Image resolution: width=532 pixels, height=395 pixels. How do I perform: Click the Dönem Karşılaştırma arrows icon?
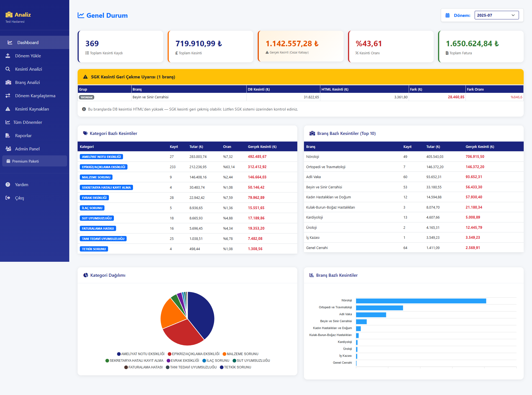pos(8,96)
